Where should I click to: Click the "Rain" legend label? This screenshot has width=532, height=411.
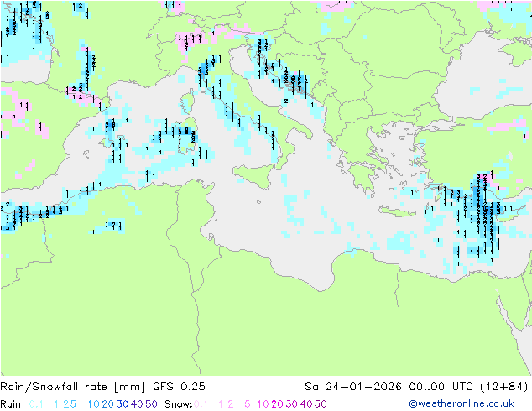coord(11,404)
